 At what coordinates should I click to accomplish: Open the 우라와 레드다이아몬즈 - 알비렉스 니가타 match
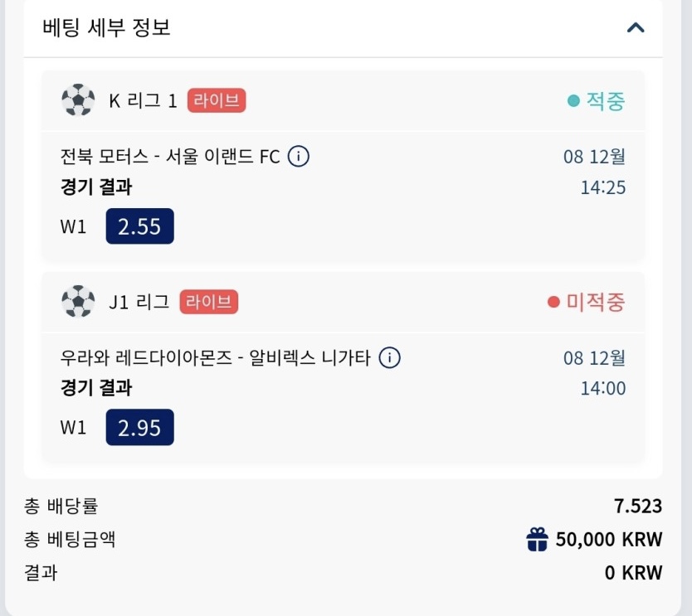pyautogui.click(x=216, y=357)
